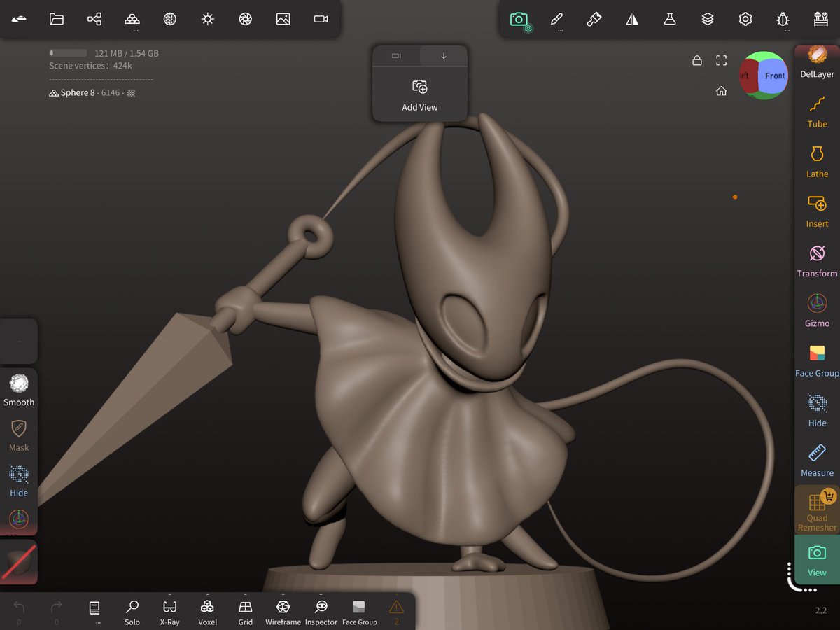This screenshot has width=840, height=630.
Task: Select the Transform tool
Action: click(x=817, y=260)
